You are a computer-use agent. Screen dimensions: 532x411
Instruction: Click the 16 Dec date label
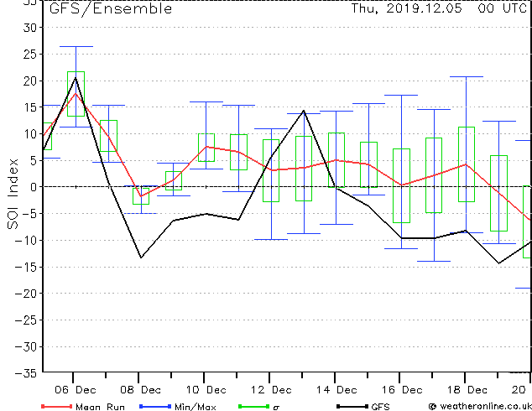(402, 390)
